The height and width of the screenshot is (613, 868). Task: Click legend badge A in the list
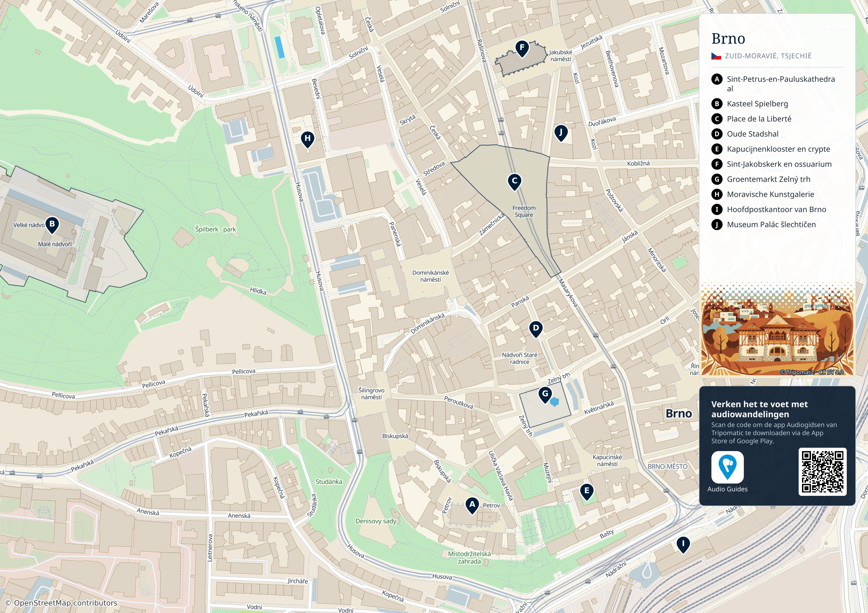(717, 79)
